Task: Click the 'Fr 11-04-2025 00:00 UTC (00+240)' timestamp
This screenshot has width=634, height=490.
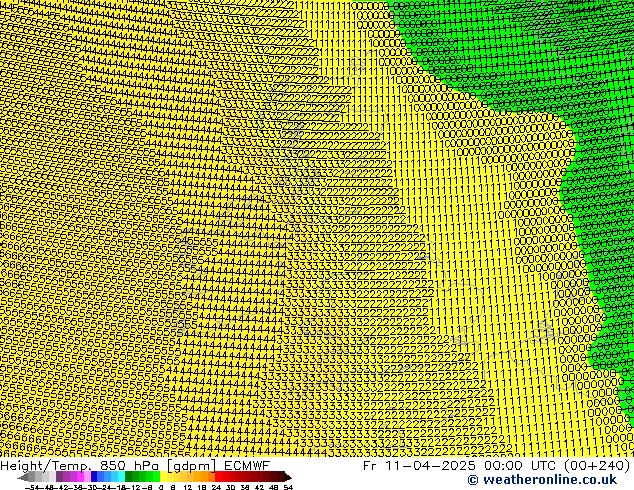Action: [497, 465]
